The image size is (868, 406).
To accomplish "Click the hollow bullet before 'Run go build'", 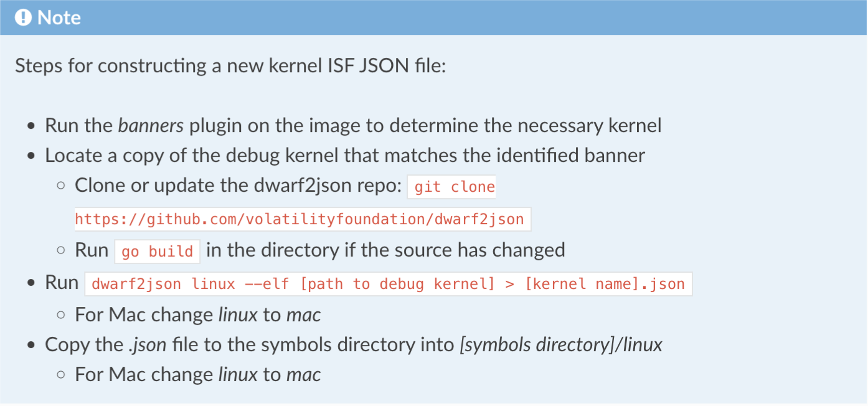I will [61, 251].
